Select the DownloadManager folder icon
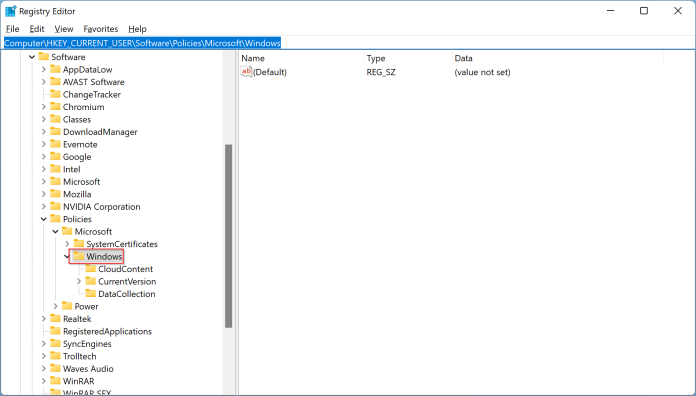The image size is (696, 396). 55,131
